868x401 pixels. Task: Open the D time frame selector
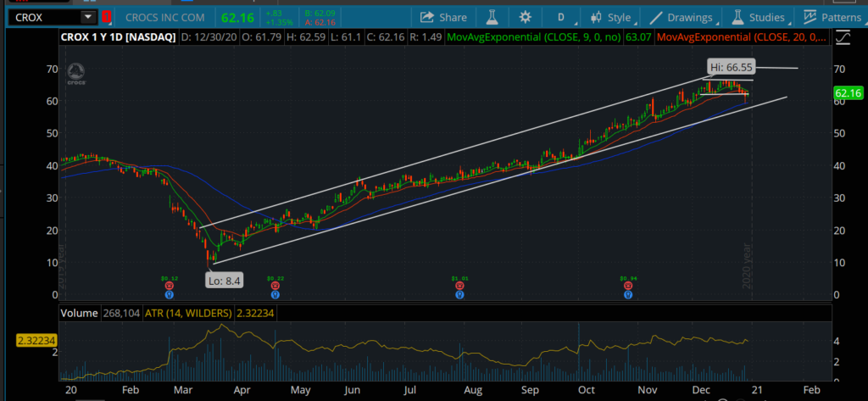[561, 18]
